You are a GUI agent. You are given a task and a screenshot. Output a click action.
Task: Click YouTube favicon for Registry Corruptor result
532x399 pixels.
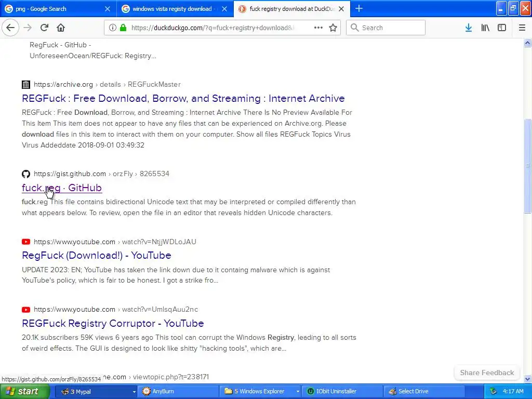[26, 310]
